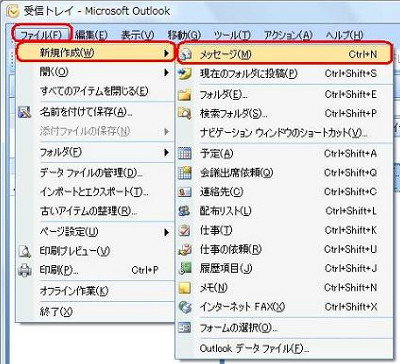Expand the ページ設定(U) submenu arrow
The width and height of the screenshot is (400, 364).
point(167,232)
